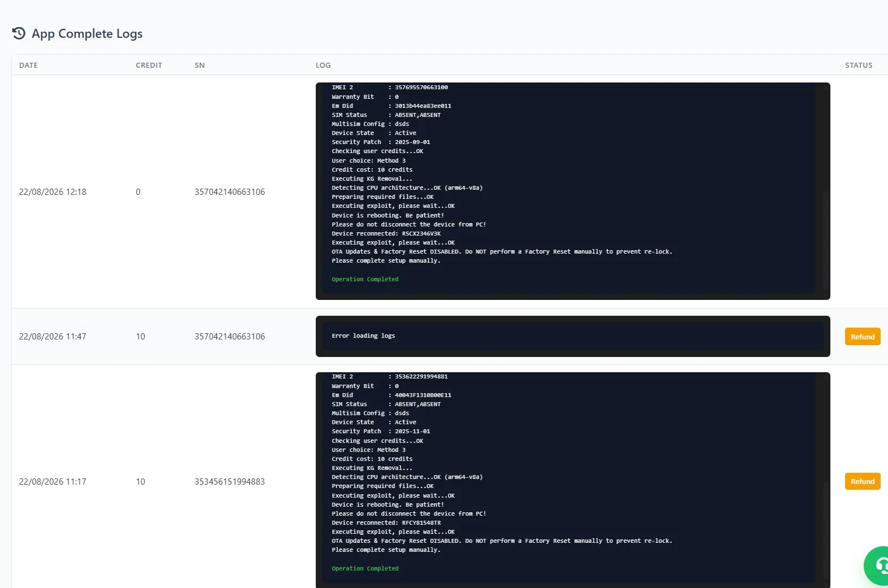888x588 pixels.
Task: Click Operation Completed in the 12:18 log
Action: click(x=365, y=280)
